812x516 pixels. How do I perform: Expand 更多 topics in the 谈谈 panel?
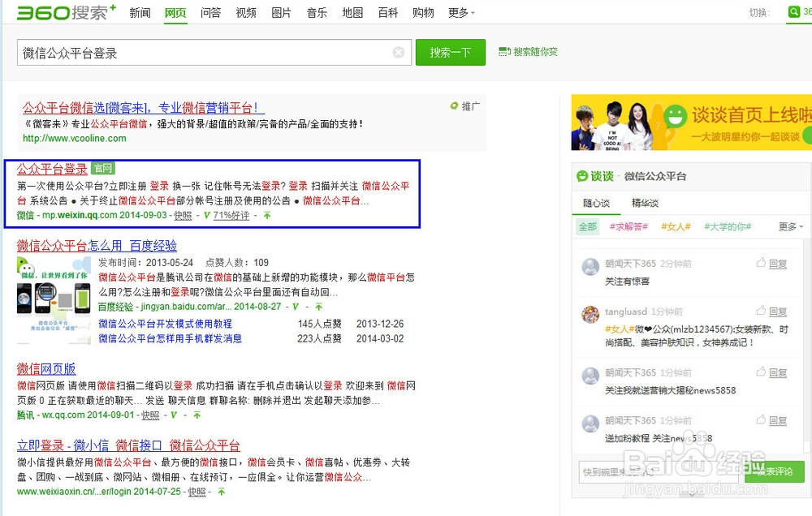coord(789,226)
